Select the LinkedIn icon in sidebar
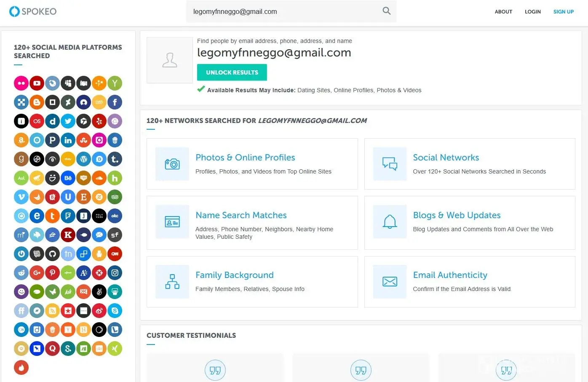588x382 pixels. coord(68,140)
